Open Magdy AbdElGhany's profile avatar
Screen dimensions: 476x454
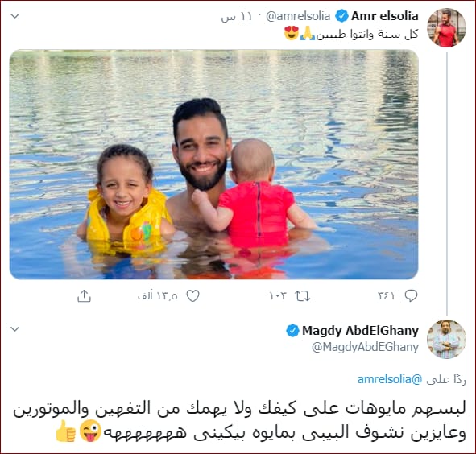(x=446, y=339)
